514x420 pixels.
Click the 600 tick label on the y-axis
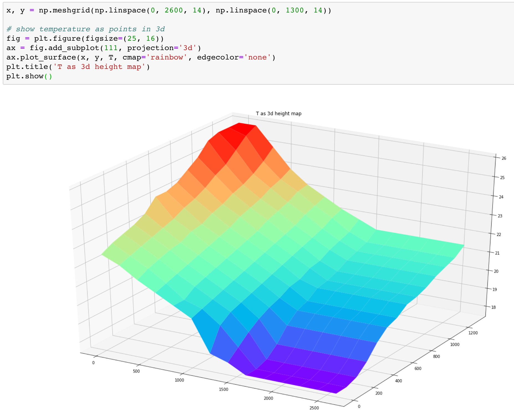pyautogui.click(x=418, y=369)
